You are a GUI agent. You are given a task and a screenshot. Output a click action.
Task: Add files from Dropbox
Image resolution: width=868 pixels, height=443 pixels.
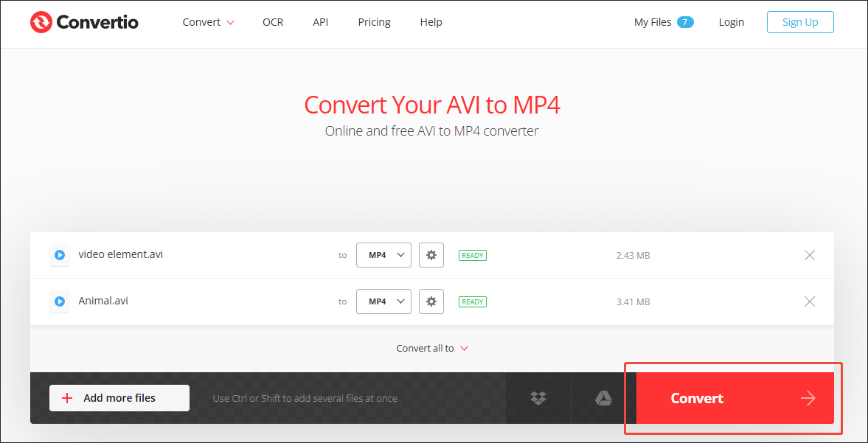click(538, 398)
